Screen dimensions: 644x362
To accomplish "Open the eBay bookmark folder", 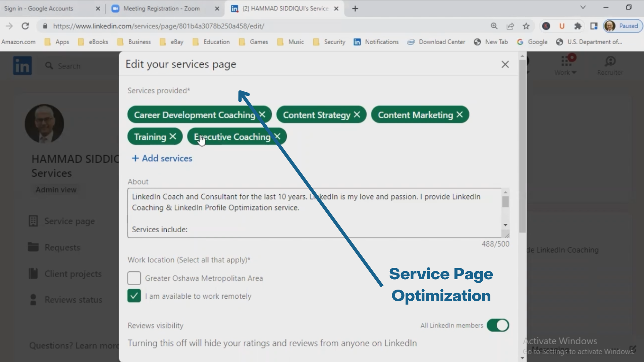I will click(x=172, y=42).
